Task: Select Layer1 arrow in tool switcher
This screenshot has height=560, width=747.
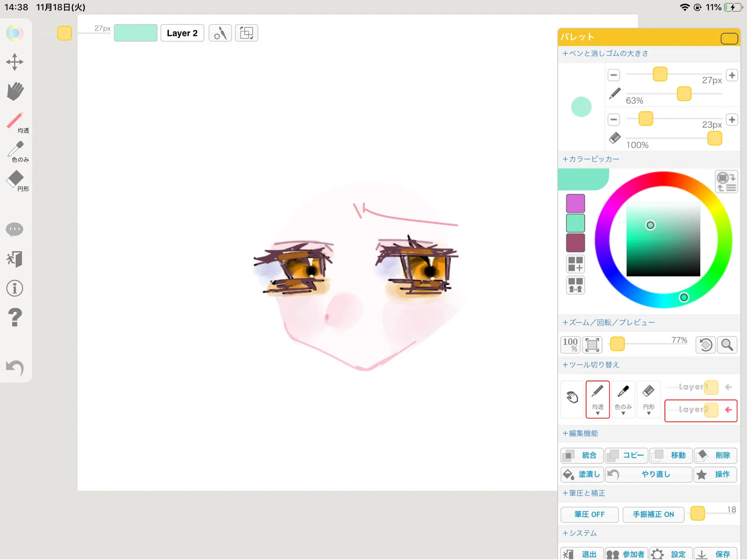Action: point(728,387)
